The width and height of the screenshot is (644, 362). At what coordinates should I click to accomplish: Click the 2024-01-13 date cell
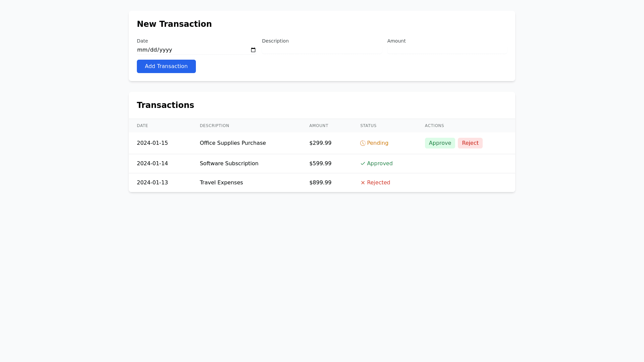coord(152,183)
